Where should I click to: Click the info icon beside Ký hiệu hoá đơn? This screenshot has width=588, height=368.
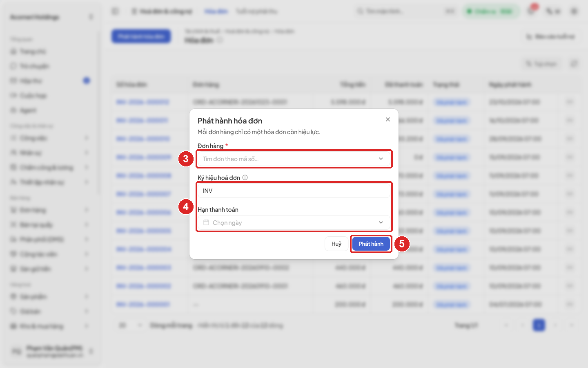pos(245,177)
